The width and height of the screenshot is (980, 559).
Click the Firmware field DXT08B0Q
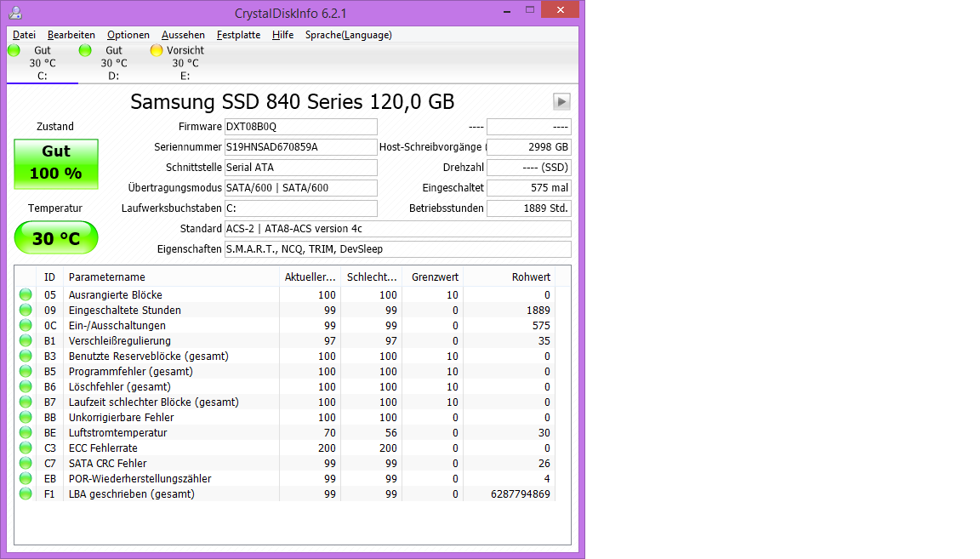(x=300, y=126)
